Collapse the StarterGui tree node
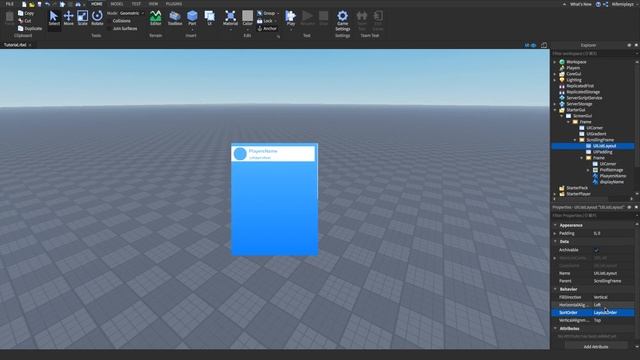Screen dimensions: 640x360 (x=555, y=110)
